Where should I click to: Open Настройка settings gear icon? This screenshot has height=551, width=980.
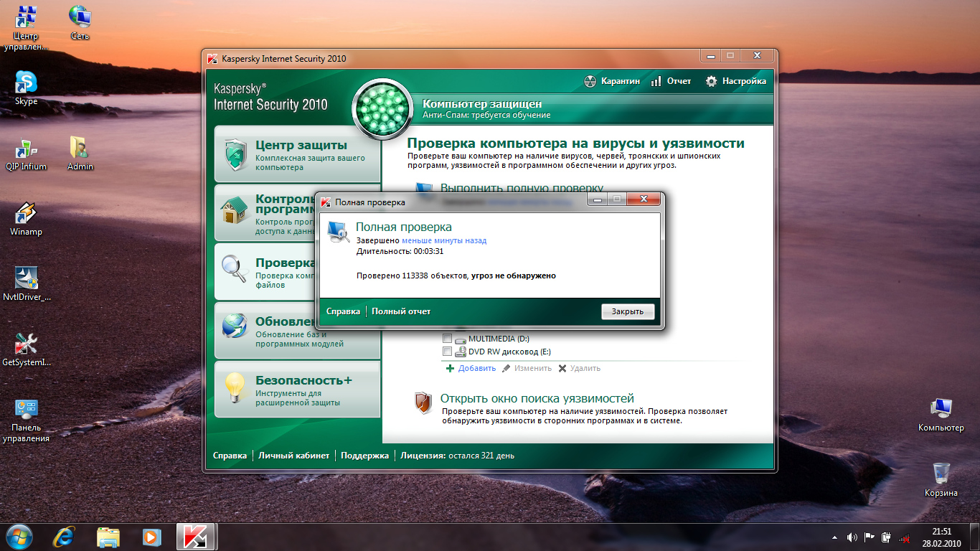[x=711, y=81]
